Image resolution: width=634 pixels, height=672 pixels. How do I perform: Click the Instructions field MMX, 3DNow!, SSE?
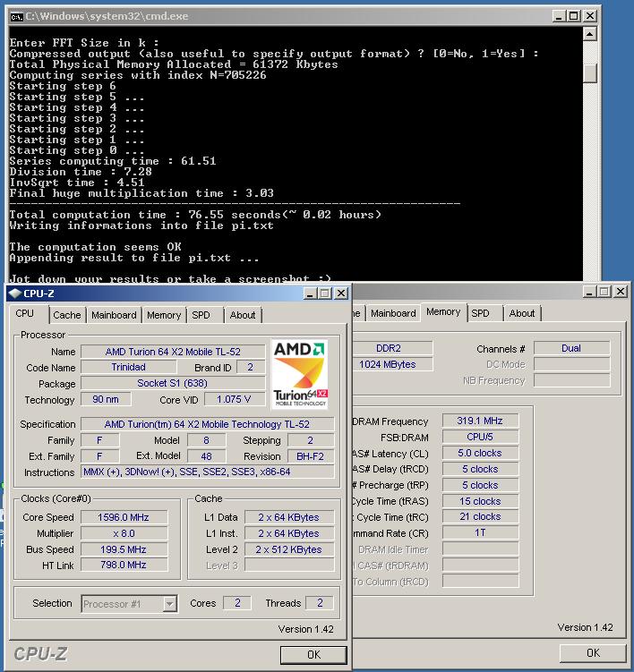click(207, 472)
